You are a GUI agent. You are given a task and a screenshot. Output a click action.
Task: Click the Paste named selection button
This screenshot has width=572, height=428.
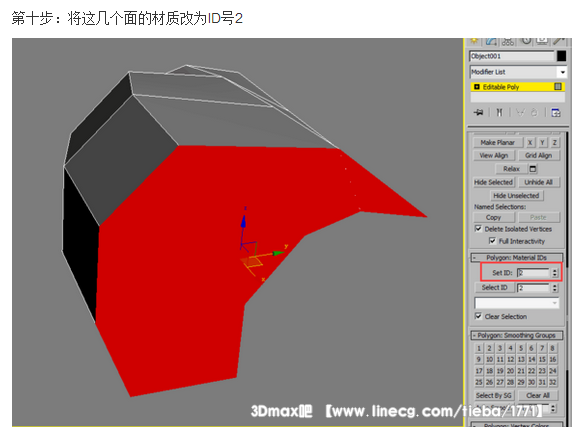tap(538, 217)
